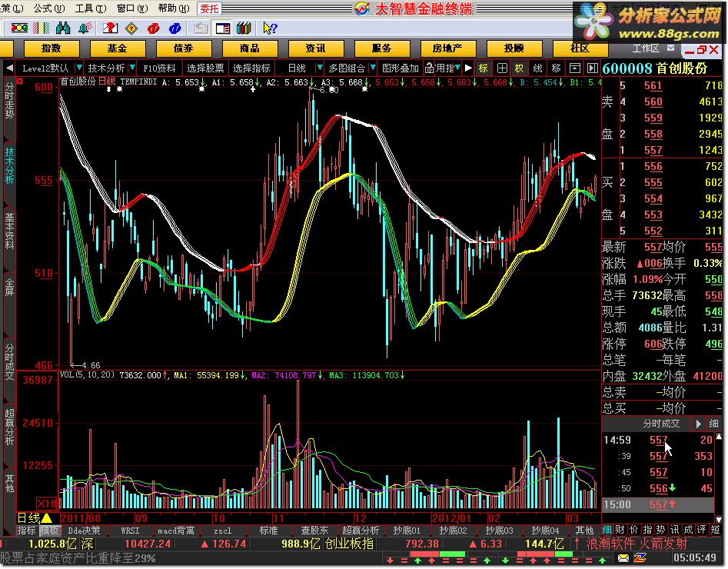The height and width of the screenshot is (569, 728).
Task: Click the 基金 yellow button
Action: [x=118, y=48]
